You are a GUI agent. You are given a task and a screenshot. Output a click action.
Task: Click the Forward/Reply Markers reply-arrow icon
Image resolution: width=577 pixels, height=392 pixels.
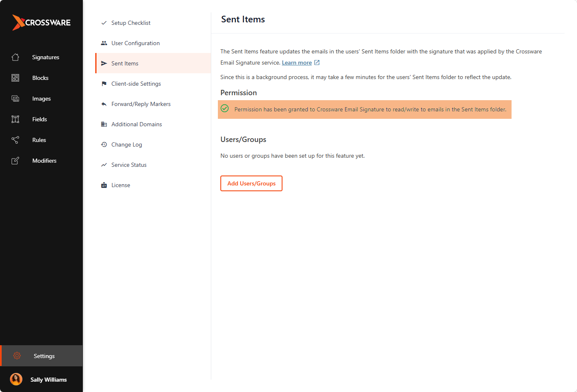click(x=104, y=104)
